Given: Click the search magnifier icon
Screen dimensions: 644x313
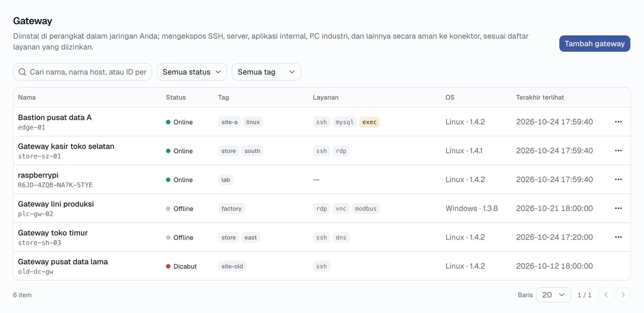Looking at the screenshot, I should click(23, 72).
